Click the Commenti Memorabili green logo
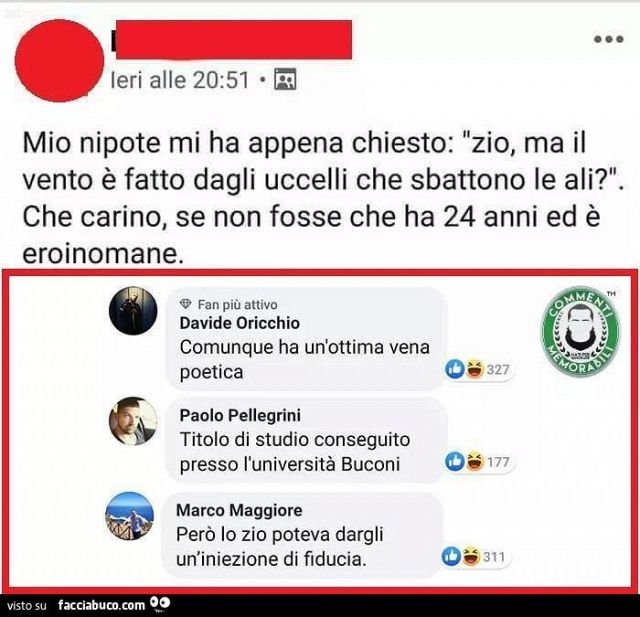 580,331
